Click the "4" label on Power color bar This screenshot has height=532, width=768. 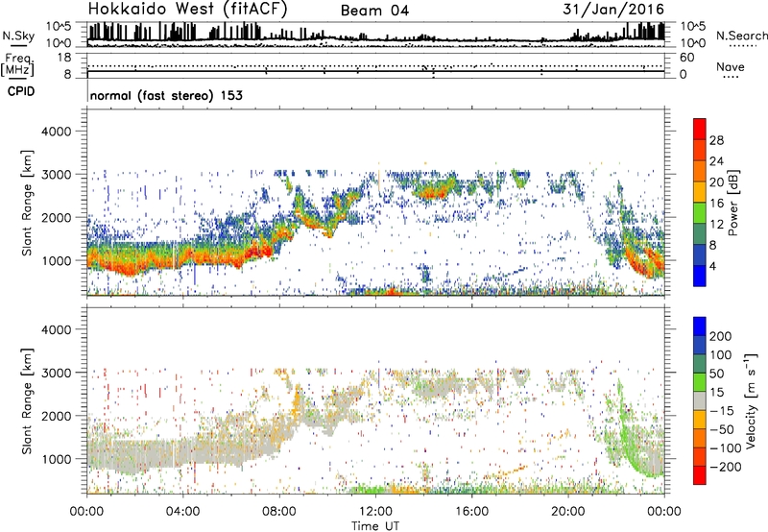point(713,266)
